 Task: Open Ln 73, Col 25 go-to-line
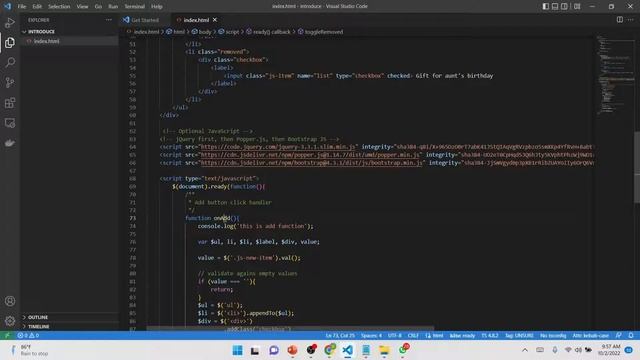tap(340, 336)
